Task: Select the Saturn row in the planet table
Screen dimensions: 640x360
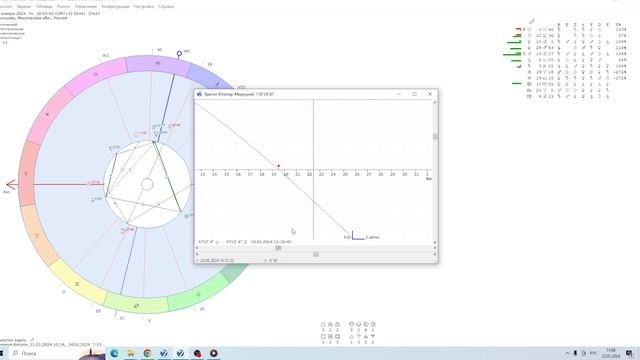Action: (x=576, y=66)
